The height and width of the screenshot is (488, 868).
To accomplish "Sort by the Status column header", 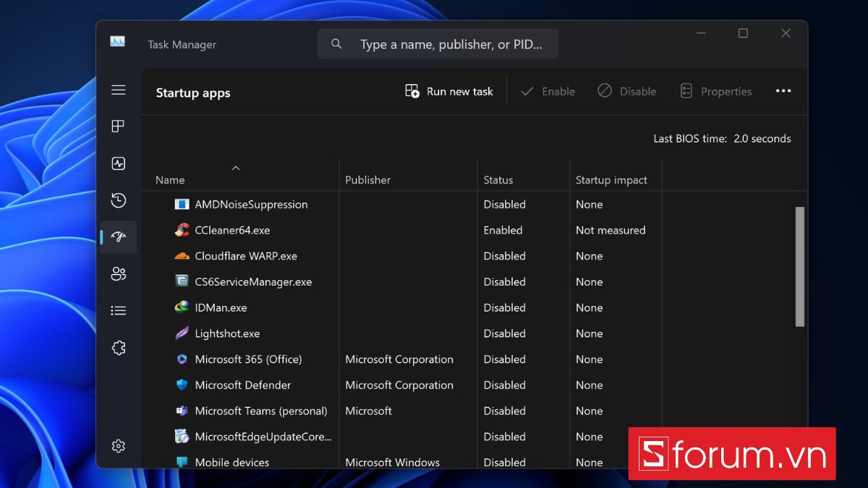I will (498, 180).
